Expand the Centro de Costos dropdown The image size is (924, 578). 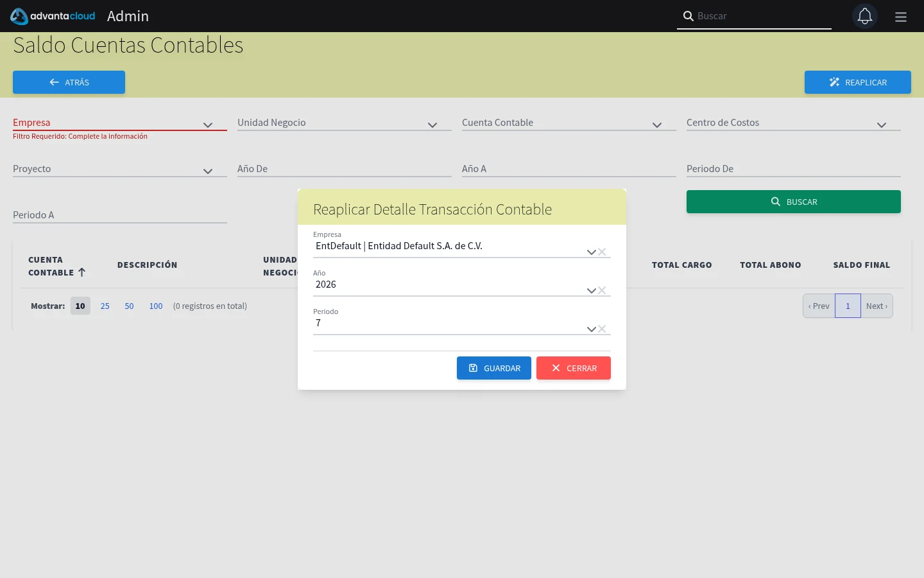(882, 125)
